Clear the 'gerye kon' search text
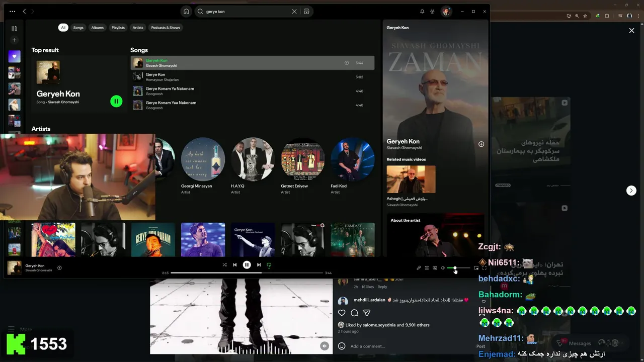Image resolution: width=644 pixels, height=362 pixels. (x=294, y=11)
